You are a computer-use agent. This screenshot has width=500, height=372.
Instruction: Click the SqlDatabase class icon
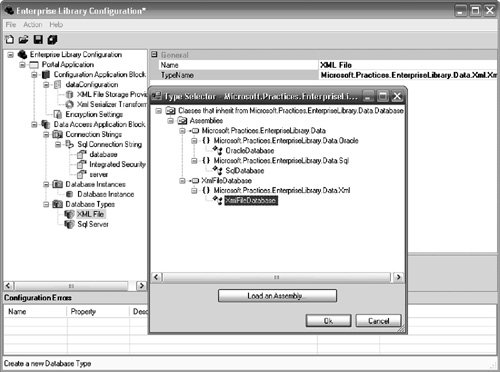point(218,170)
